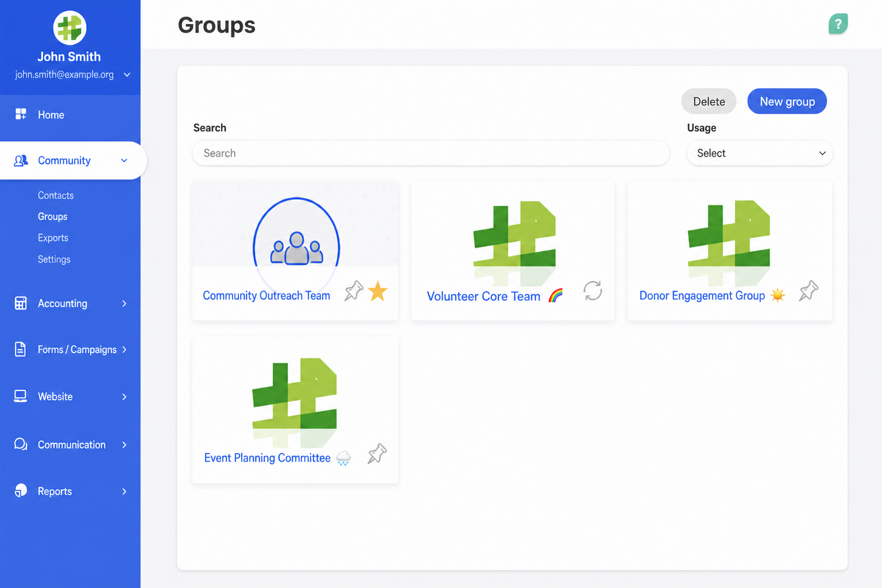The image size is (882, 588).
Task: Open the Usage Select dropdown
Action: click(760, 153)
